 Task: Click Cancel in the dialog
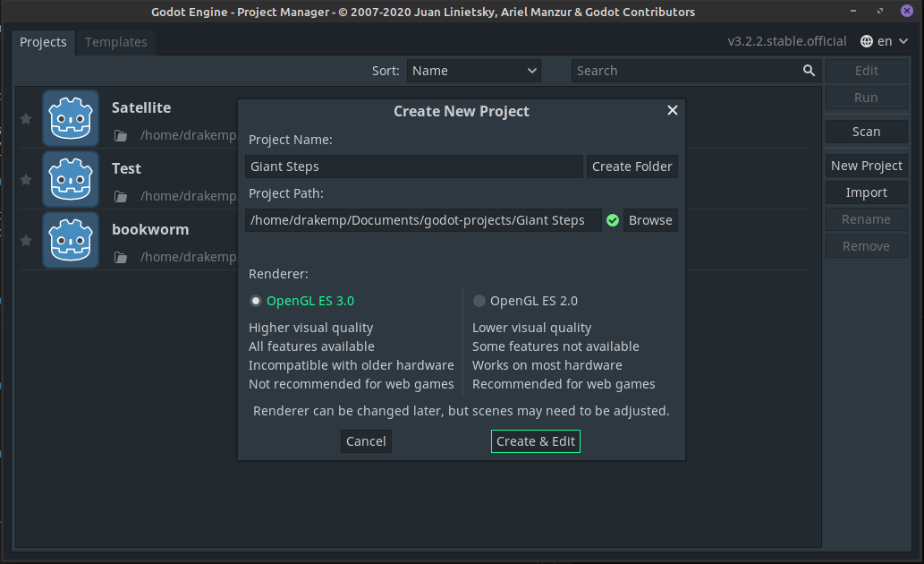pyautogui.click(x=366, y=441)
